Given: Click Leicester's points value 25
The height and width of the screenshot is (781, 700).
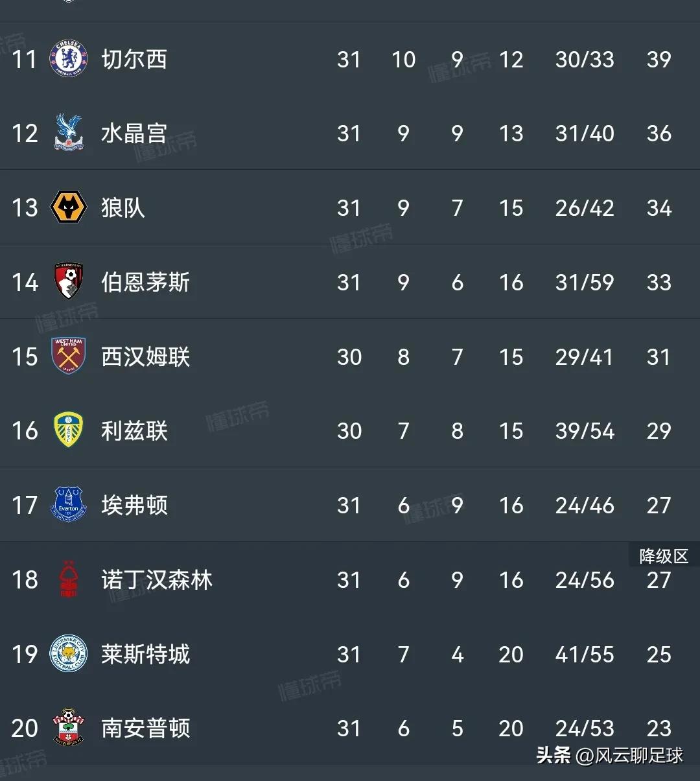Looking at the screenshot, I should coord(659,655).
